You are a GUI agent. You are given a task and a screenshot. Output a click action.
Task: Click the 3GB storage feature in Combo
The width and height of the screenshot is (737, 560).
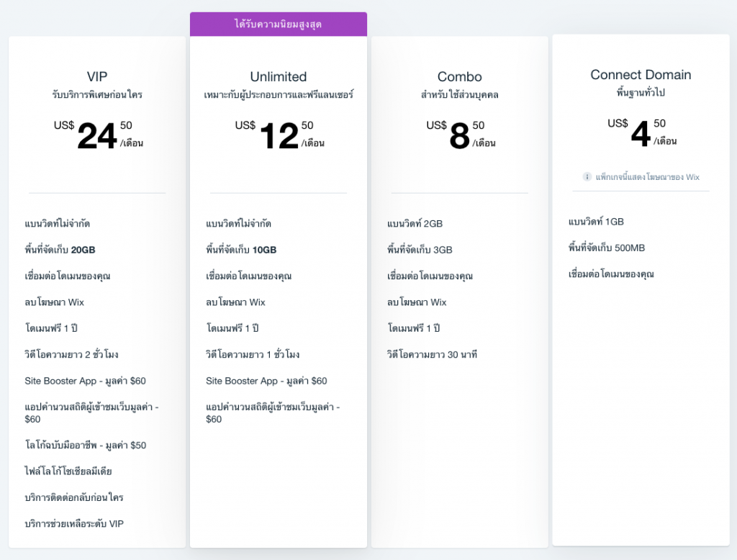click(x=420, y=250)
